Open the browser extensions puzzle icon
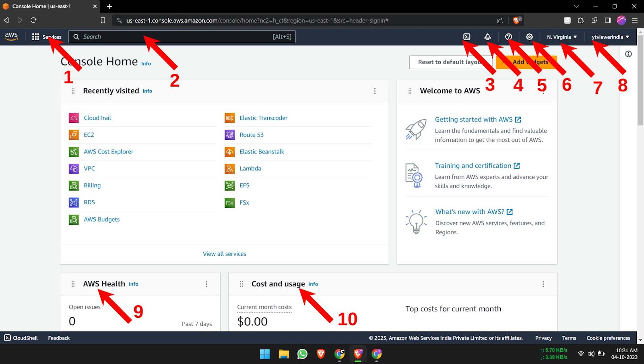 coord(580,20)
